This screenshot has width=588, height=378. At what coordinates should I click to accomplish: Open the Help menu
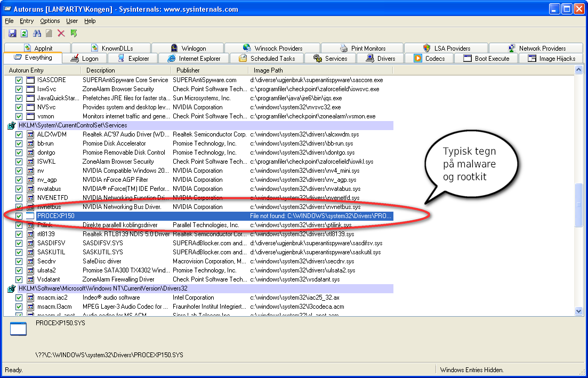pyautogui.click(x=90, y=21)
